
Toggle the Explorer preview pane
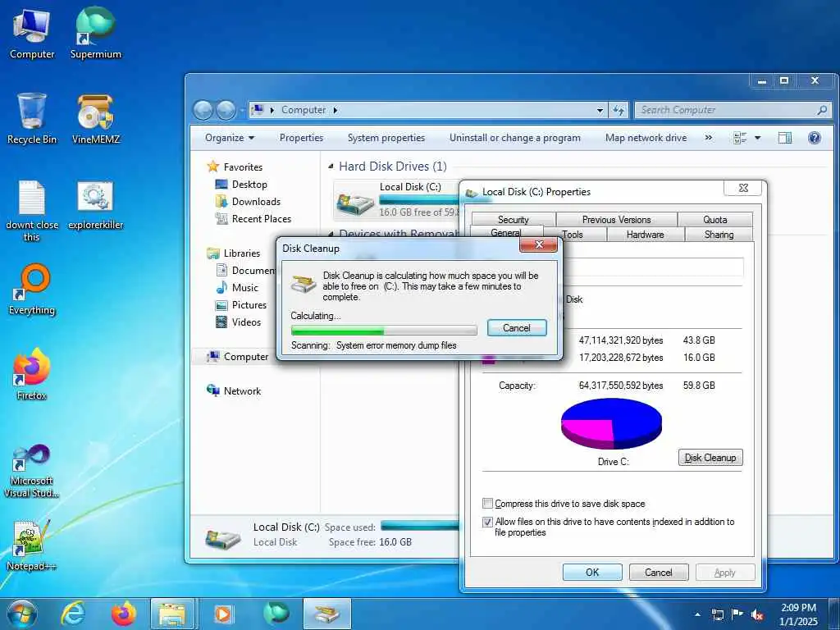(x=785, y=138)
